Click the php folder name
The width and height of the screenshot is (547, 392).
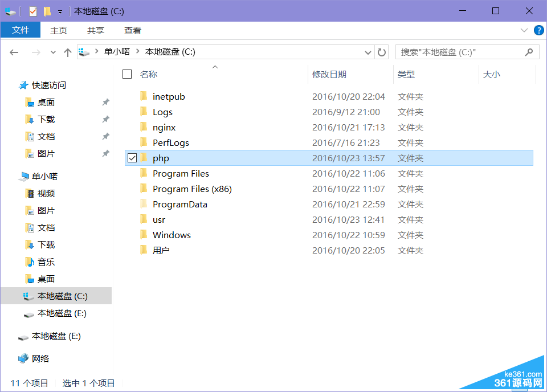click(x=161, y=158)
